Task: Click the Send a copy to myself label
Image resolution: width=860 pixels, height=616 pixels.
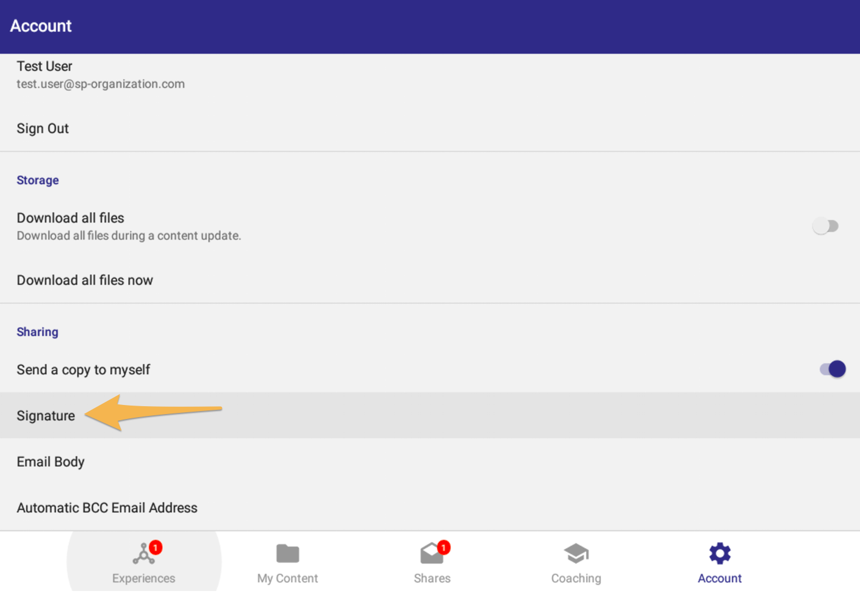Action: click(84, 370)
